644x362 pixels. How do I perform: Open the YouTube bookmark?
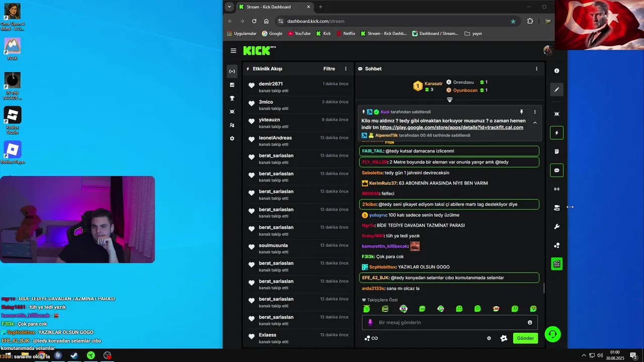[x=299, y=34]
